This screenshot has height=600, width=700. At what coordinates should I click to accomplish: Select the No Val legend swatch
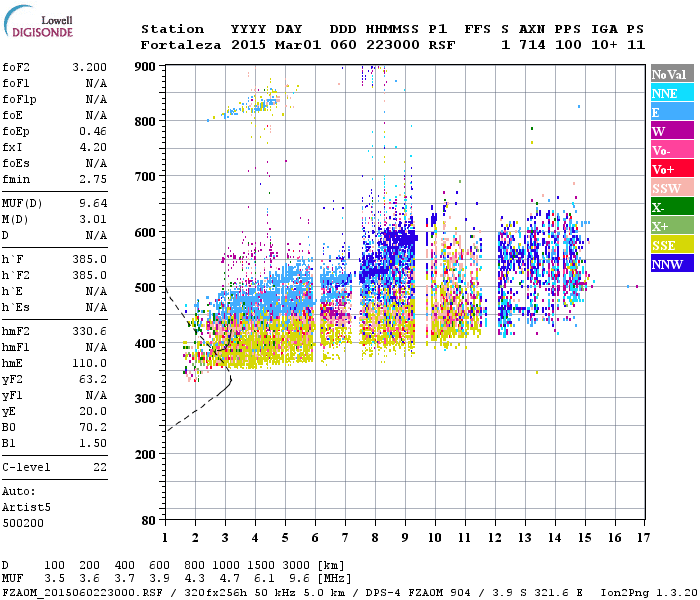[672, 74]
